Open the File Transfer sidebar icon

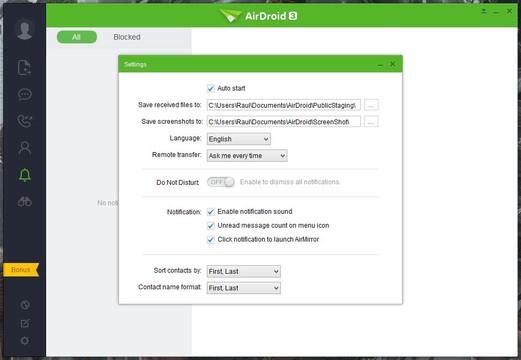(24, 67)
